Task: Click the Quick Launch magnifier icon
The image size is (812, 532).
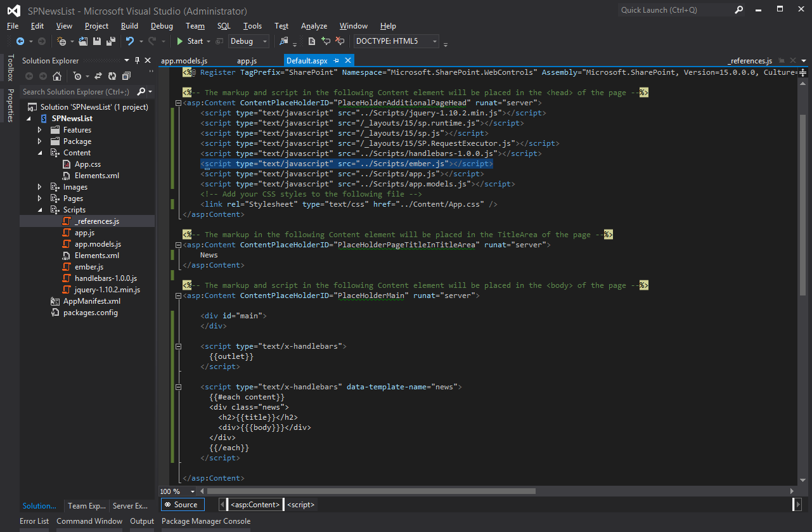Action: pyautogui.click(x=739, y=10)
